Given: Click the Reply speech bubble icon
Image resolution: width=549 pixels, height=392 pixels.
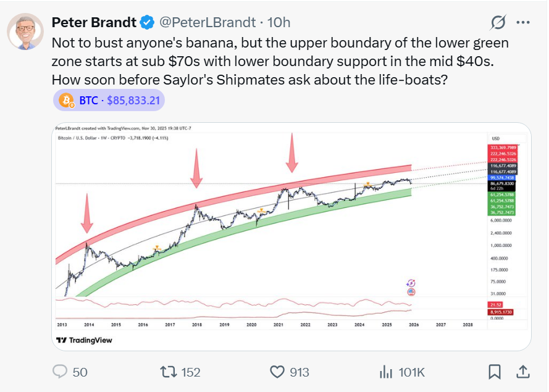Looking at the screenshot, I should (x=60, y=372).
